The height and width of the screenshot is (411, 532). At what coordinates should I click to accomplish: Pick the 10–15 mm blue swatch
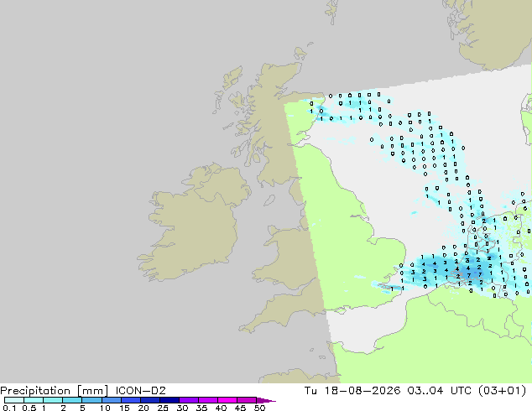pos(111,400)
